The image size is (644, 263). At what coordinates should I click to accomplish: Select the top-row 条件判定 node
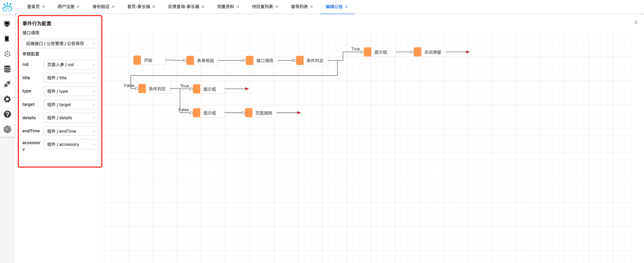312,60
